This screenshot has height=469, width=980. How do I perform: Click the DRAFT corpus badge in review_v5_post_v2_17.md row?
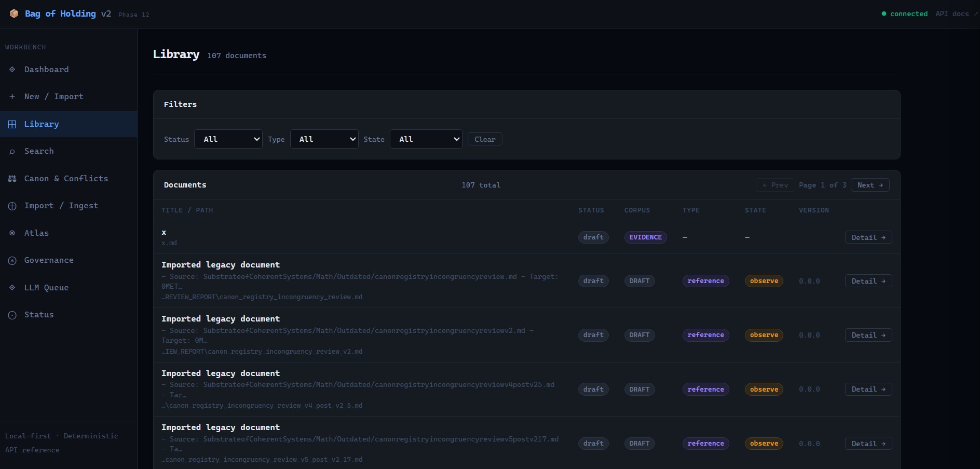pos(639,444)
